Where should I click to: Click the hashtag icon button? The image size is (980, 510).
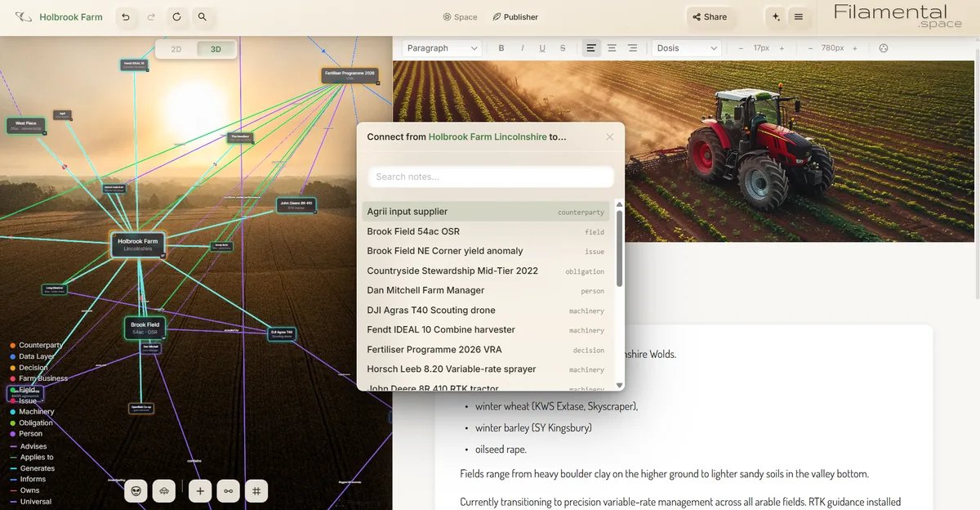(256, 491)
